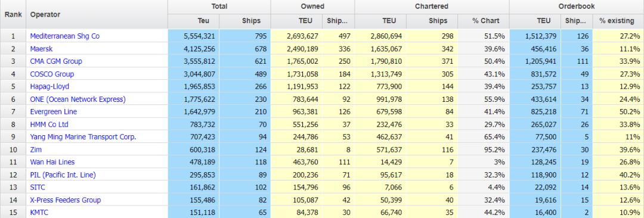Select the 265,027 orderbook TEU cell

535,124
